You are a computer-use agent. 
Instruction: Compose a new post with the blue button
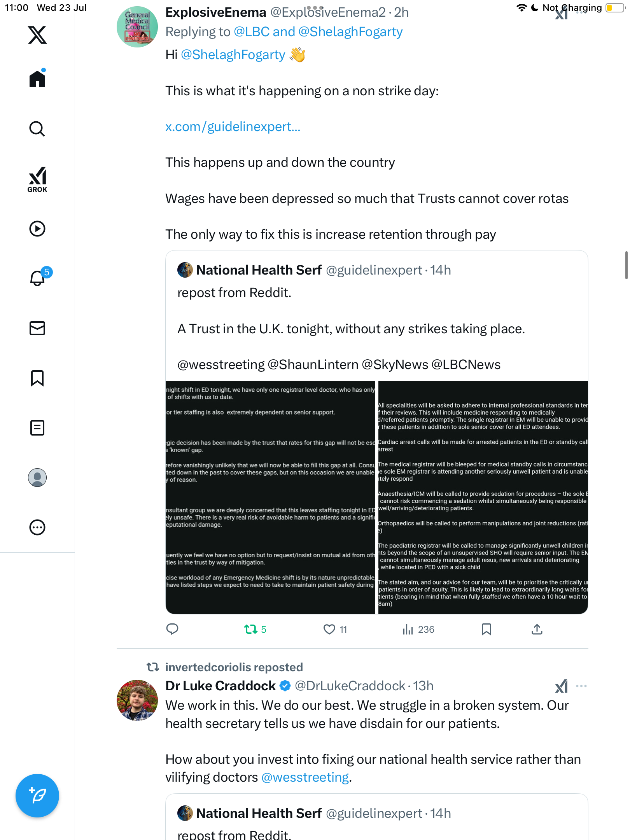coord(37,796)
